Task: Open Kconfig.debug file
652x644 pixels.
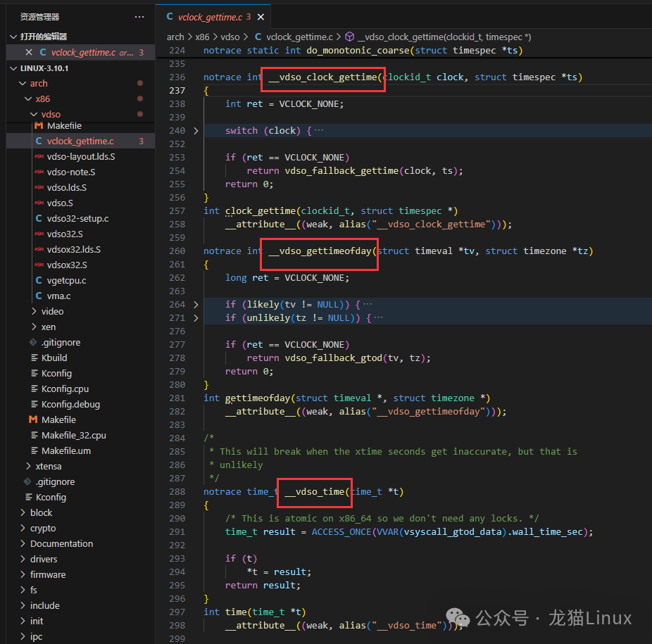Action: (81, 404)
